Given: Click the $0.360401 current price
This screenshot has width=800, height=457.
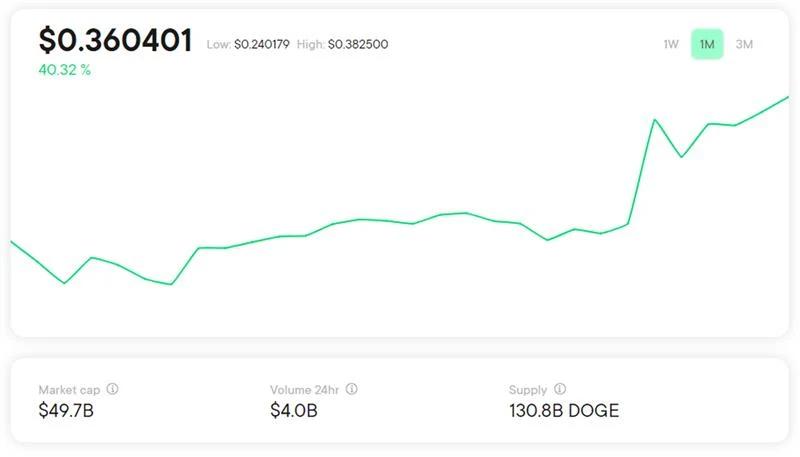Looking at the screenshot, I should pos(116,40).
